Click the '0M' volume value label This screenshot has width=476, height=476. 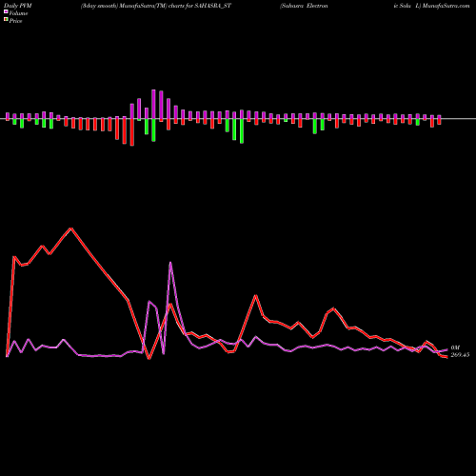[x=455, y=347]
